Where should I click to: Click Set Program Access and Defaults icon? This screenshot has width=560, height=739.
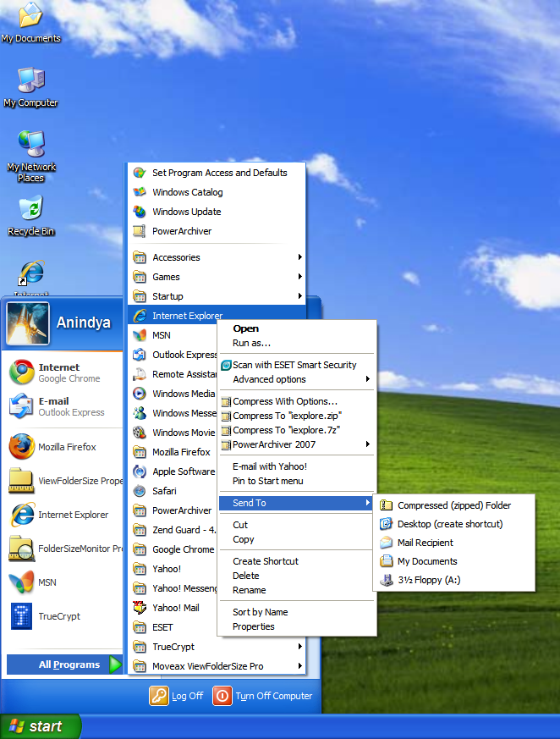coord(140,173)
